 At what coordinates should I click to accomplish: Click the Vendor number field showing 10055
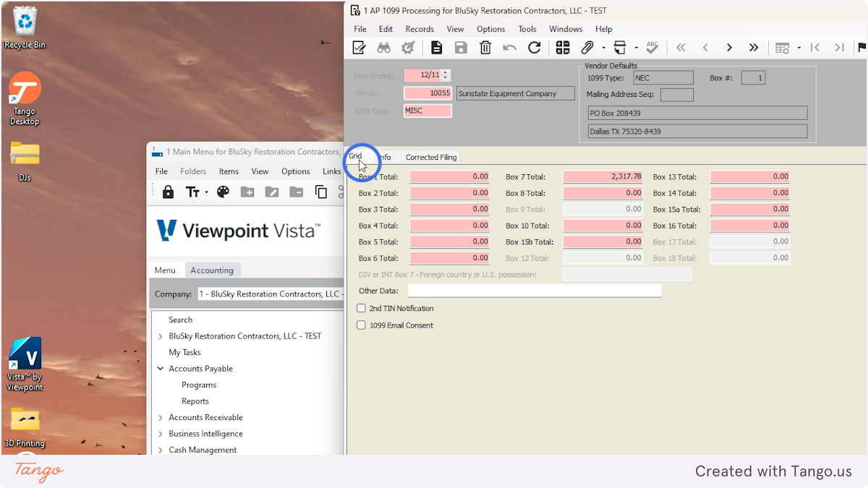[428, 93]
